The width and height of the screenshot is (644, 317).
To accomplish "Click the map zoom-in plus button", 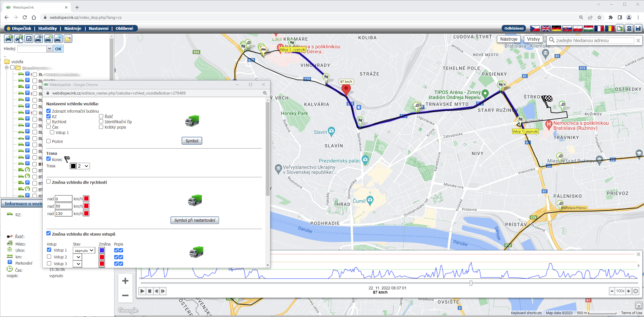I will pos(125,281).
